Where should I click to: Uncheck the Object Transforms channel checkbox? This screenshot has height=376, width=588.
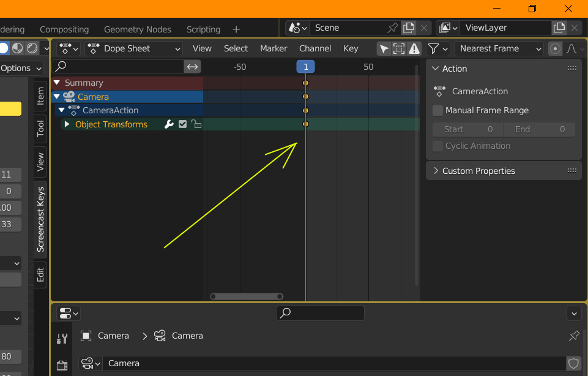182,124
